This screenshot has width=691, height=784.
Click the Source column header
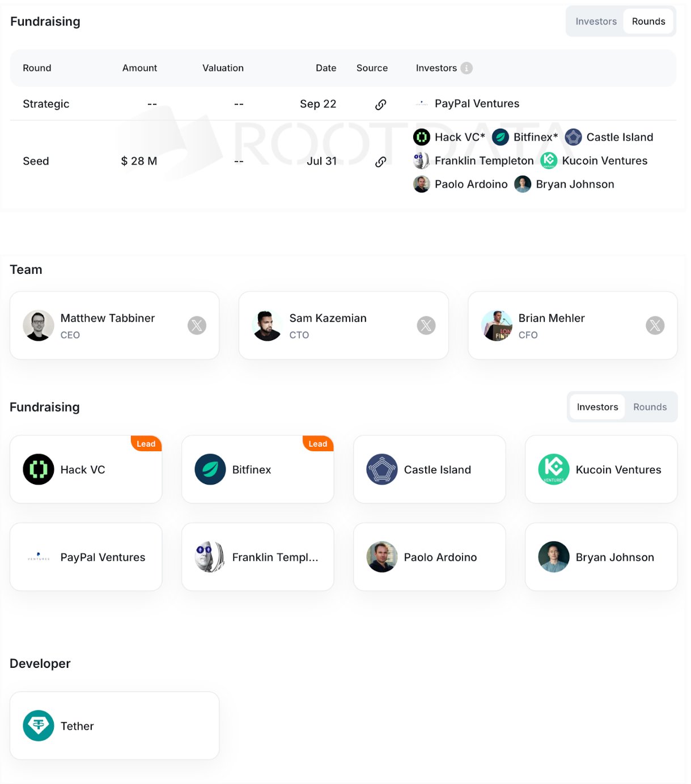pos(372,68)
